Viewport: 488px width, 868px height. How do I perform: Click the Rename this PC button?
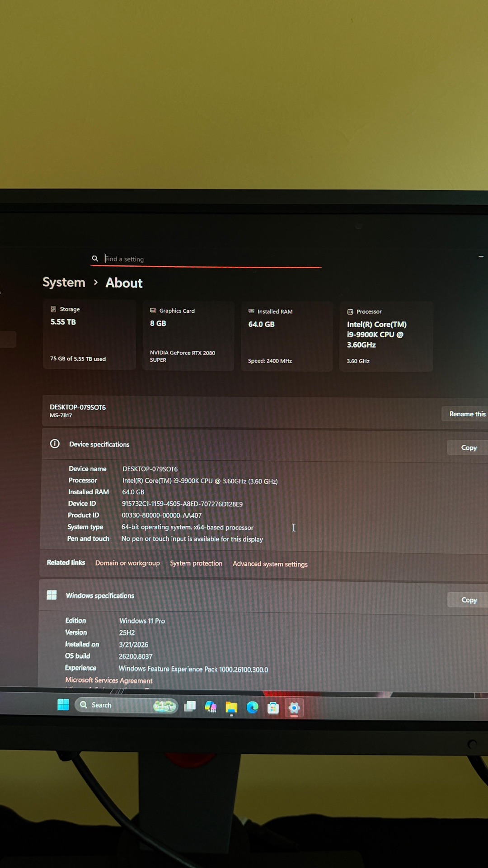point(465,414)
